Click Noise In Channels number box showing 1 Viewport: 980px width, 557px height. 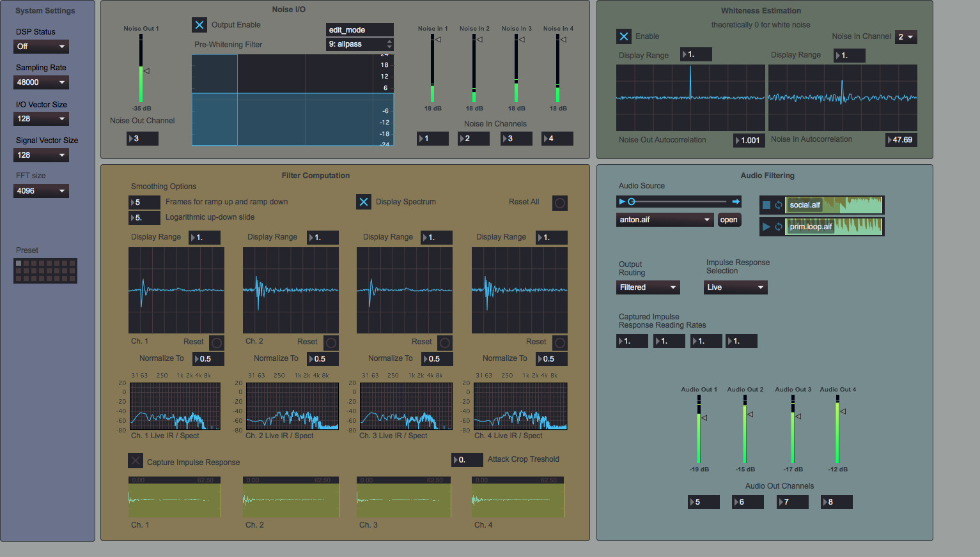tap(433, 139)
